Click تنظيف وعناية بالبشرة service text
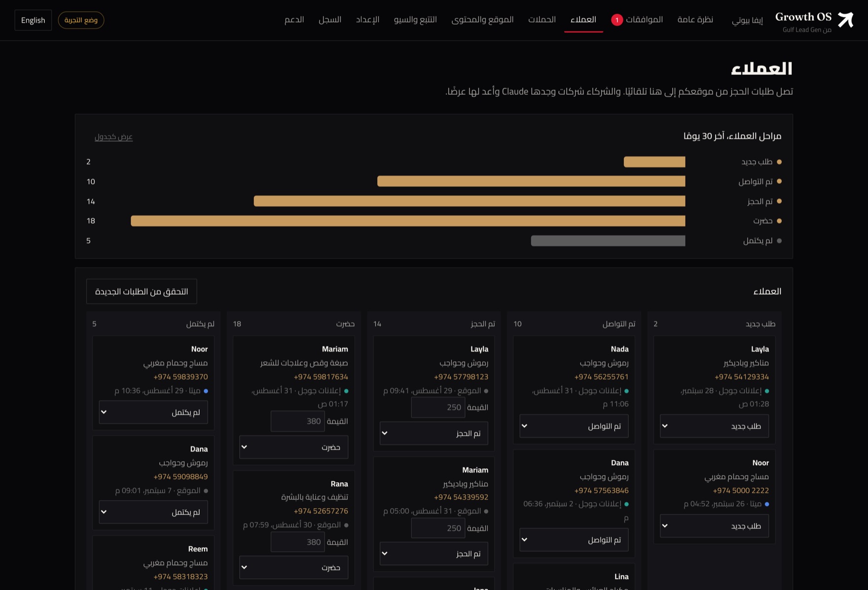The image size is (868, 590). (x=315, y=497)
